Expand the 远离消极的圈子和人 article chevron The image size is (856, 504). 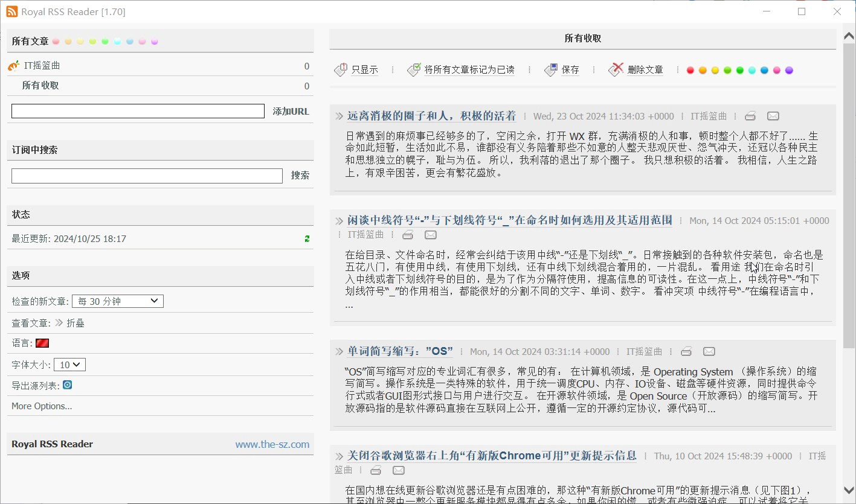339,115
